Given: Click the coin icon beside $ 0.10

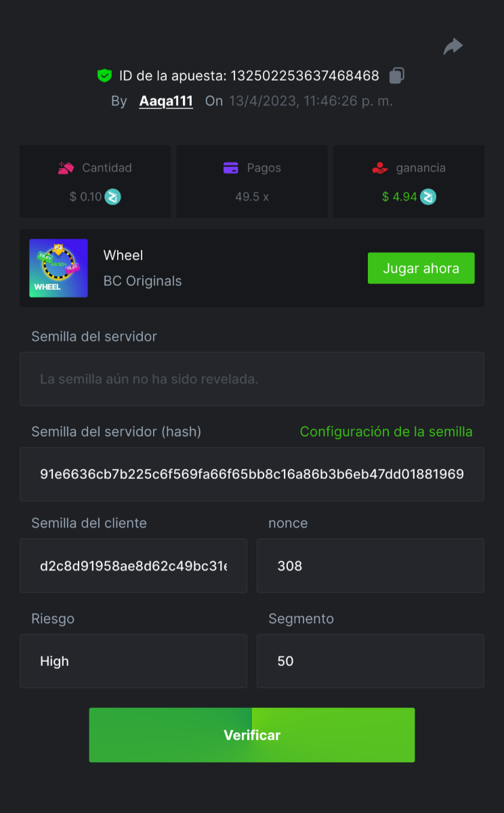Looking at the screenshot, I should pos(112,197).
